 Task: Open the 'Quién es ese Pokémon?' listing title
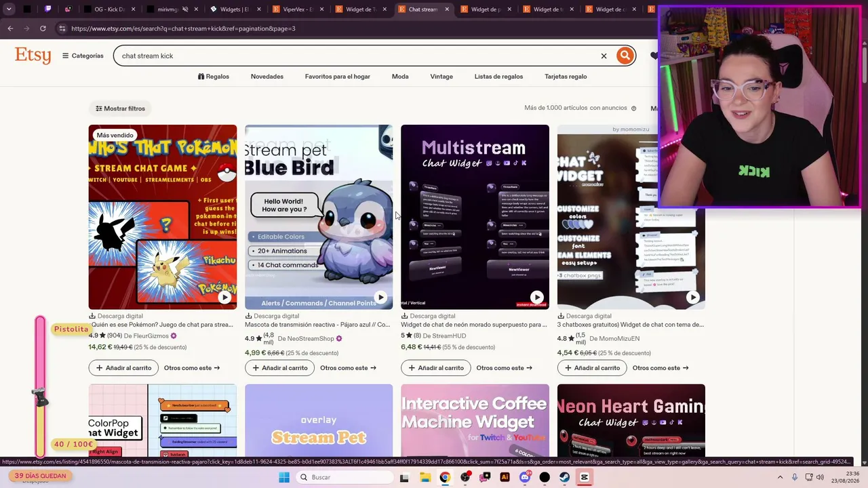coord(163,325)
